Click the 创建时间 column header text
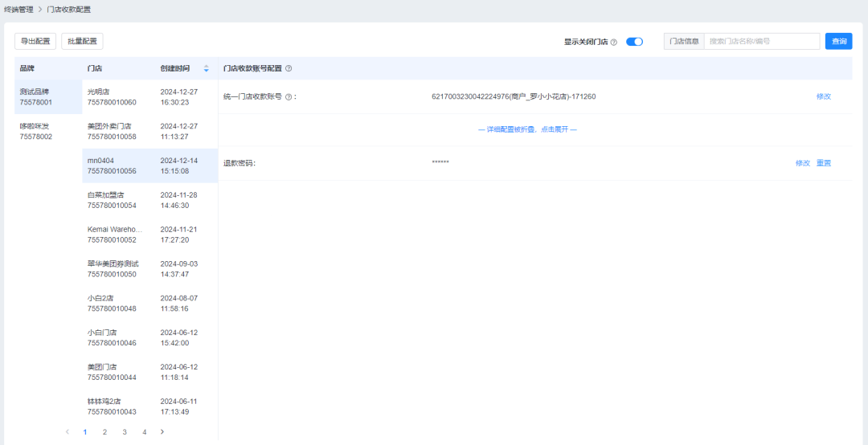This screenshot has width=868, height=445. tap(175, 68)
